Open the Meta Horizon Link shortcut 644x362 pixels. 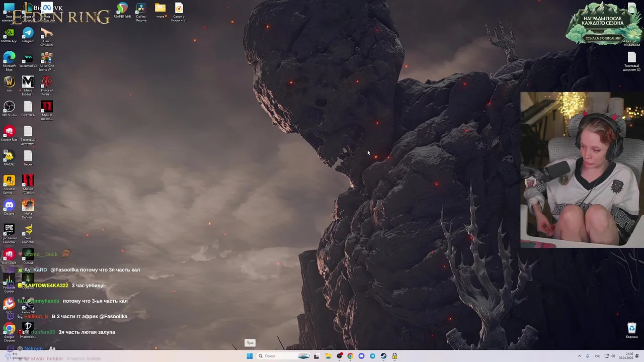pos(47,13)
